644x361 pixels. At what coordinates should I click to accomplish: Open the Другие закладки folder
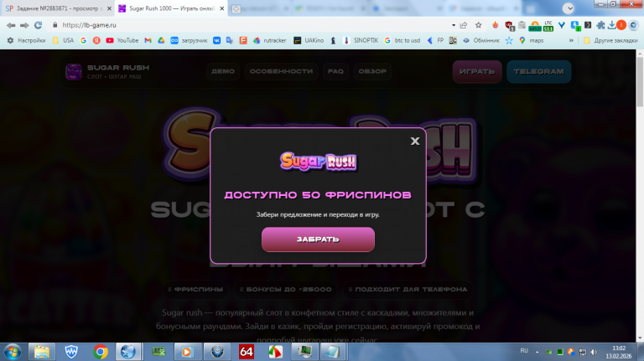(610, 40)
